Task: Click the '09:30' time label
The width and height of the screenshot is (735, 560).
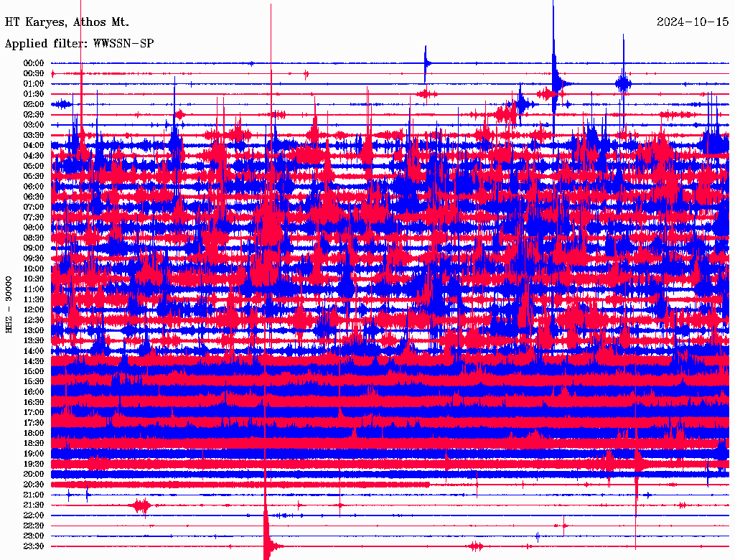Action: [x=34, y=258]
